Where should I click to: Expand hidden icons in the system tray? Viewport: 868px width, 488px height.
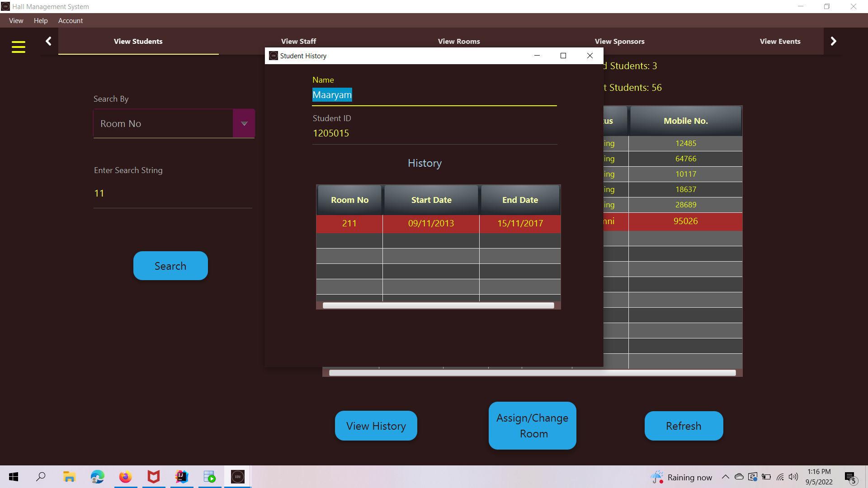click(725, 477)
